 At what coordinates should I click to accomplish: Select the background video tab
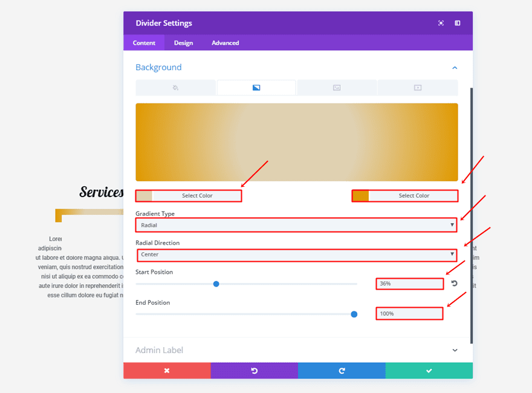pyautogui.click(x=418, y=88)
